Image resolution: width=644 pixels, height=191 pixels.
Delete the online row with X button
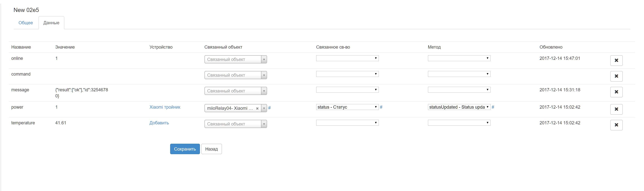coord(616,60)
